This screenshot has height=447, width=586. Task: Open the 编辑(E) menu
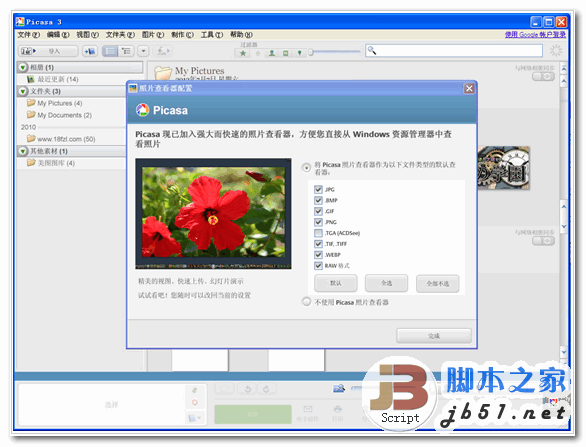coord(58,35)
